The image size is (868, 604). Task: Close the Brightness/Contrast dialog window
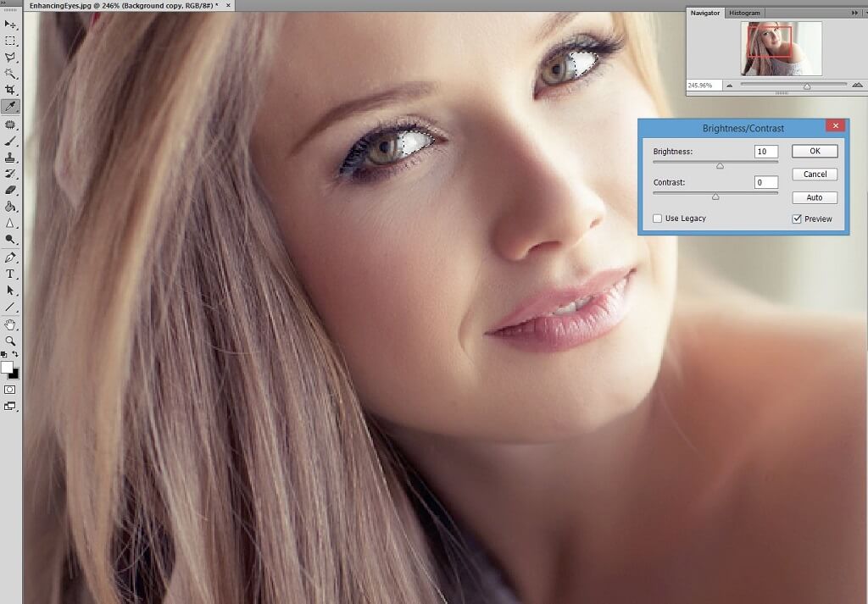[835, 125]
